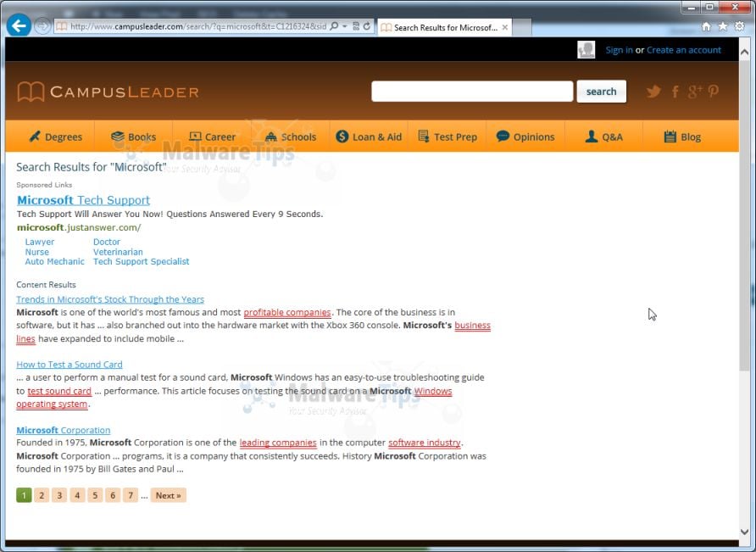The height and width of the screenshot is (552, 756).
Task: Open the Q&A menu item
Action: (x=603, y=137)
